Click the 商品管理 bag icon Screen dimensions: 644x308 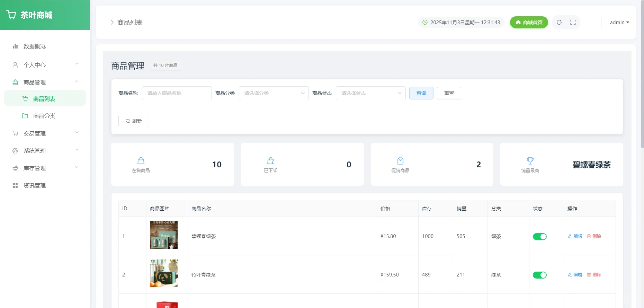(15, 82)
